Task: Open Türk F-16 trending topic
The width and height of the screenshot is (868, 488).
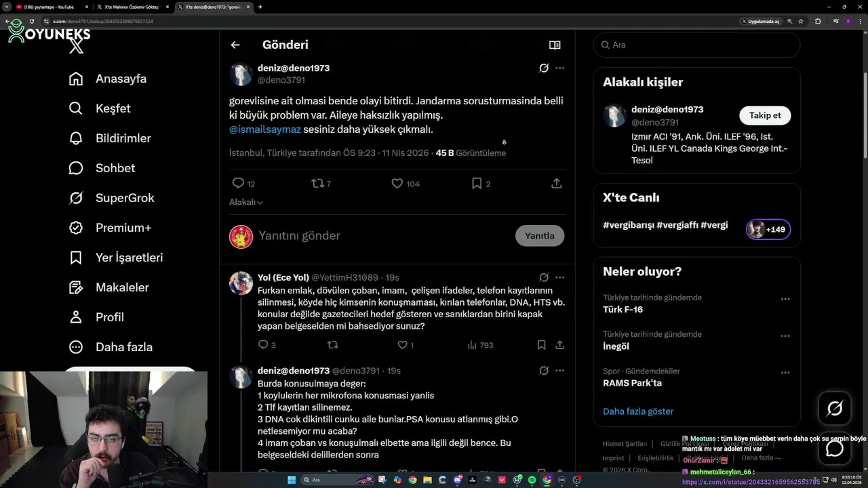Action: (623, 310)
